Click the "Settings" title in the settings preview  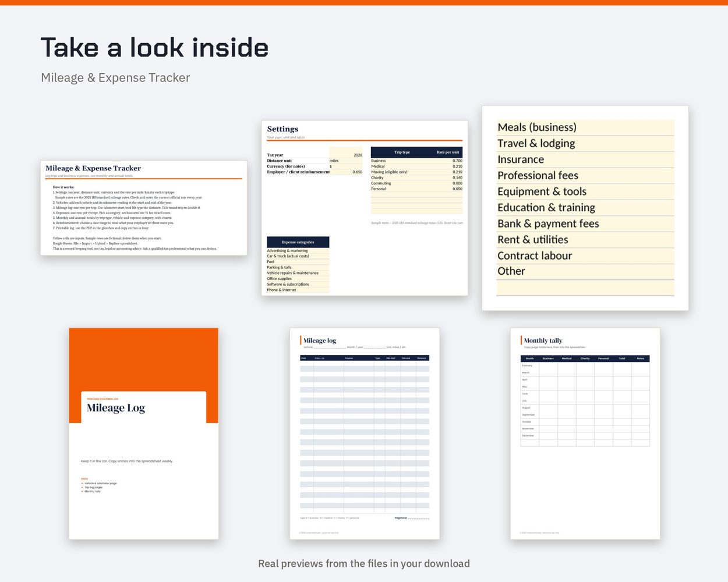click(x=282, y=129)
